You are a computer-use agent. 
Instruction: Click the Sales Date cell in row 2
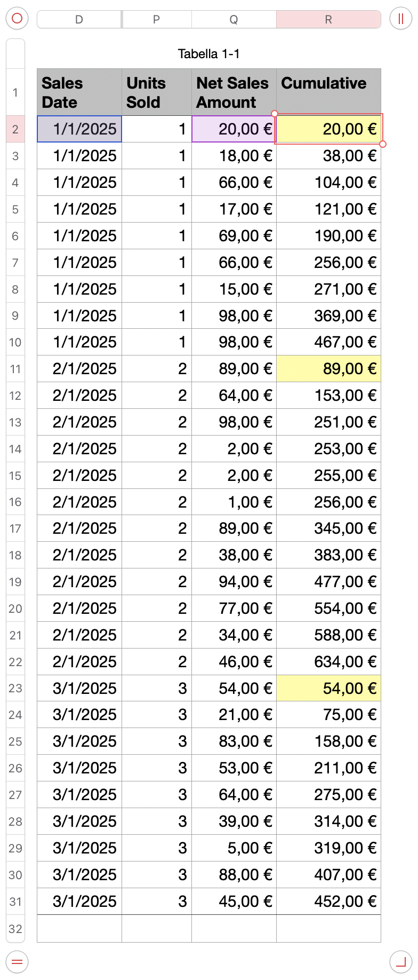point(79,129)
